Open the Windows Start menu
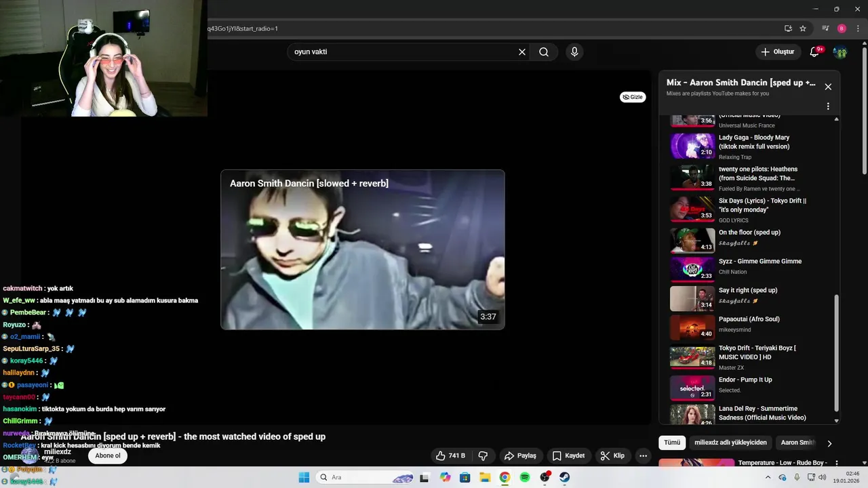 304,477
